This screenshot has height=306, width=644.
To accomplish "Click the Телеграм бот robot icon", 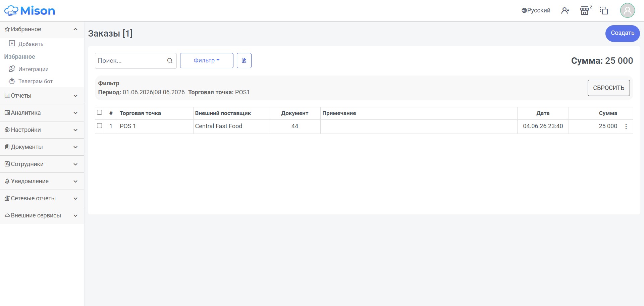I will [12, 81].
